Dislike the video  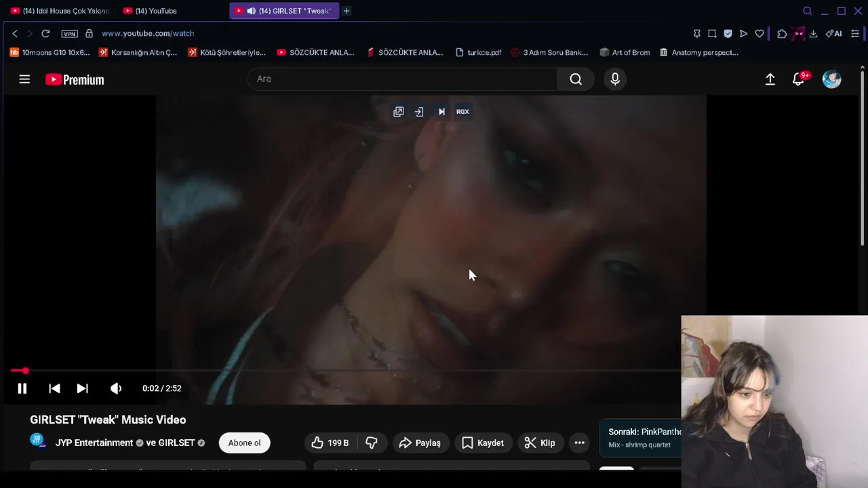click(372, 443)
